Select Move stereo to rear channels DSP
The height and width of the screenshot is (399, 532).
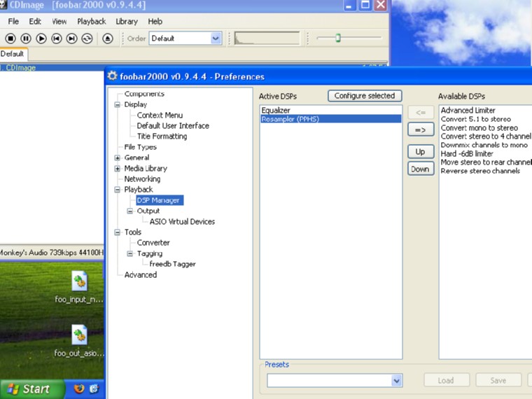click(486, 162)
